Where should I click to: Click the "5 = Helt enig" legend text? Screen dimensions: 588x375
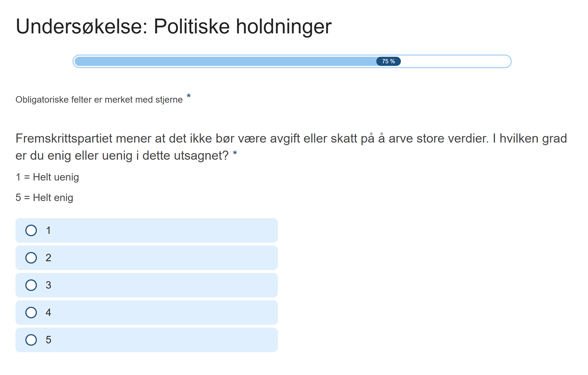tap(45, 198)
